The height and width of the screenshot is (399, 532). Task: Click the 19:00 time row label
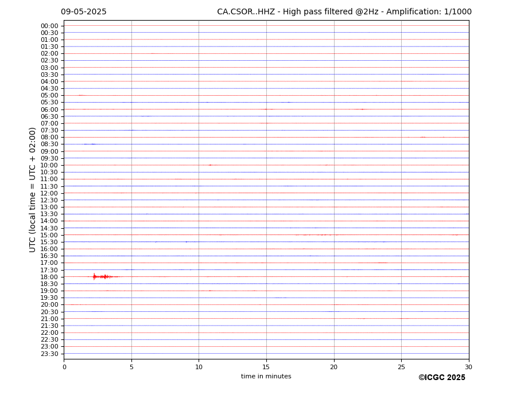click(x=49, y=291)
